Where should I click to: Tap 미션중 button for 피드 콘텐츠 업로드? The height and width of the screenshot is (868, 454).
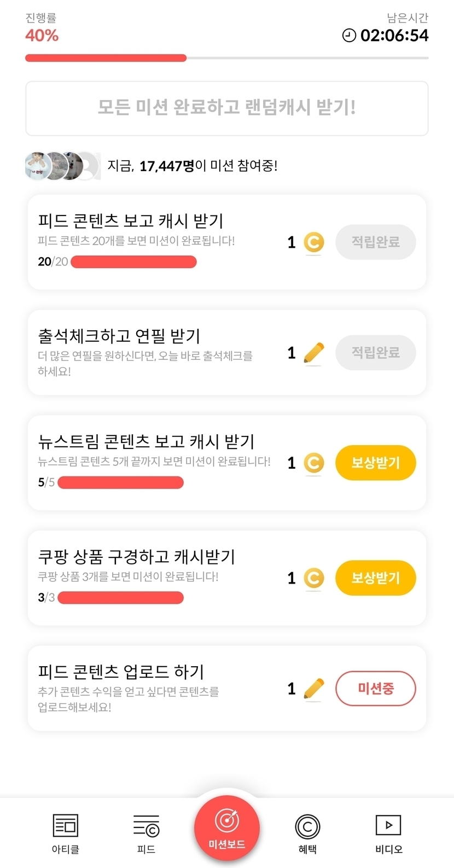[x=375, y=689]
